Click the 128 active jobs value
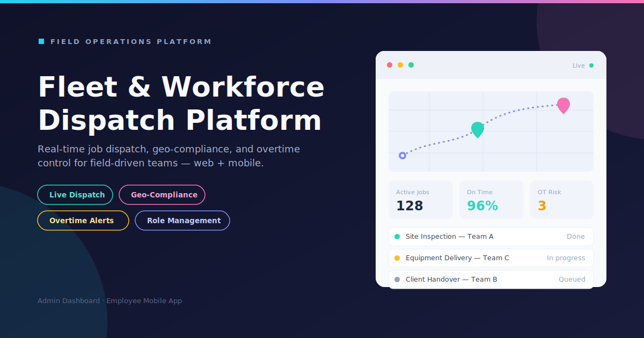 click(409, 206)
